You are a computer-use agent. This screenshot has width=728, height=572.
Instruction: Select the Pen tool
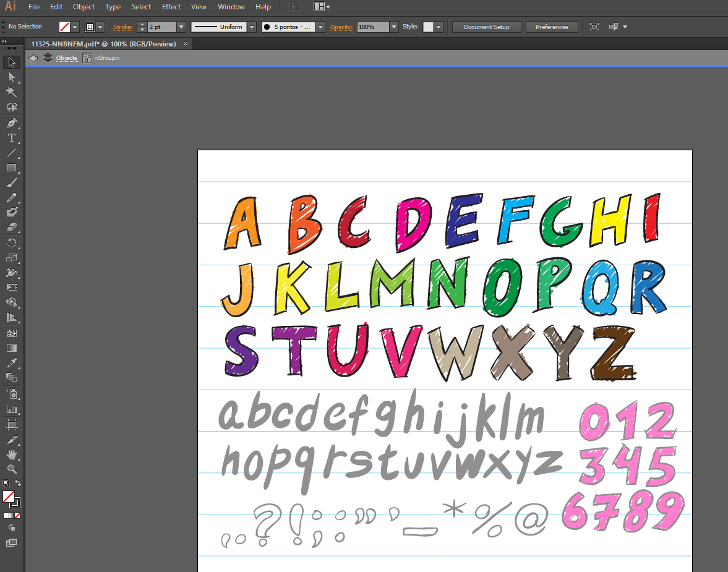pos(11,122)
